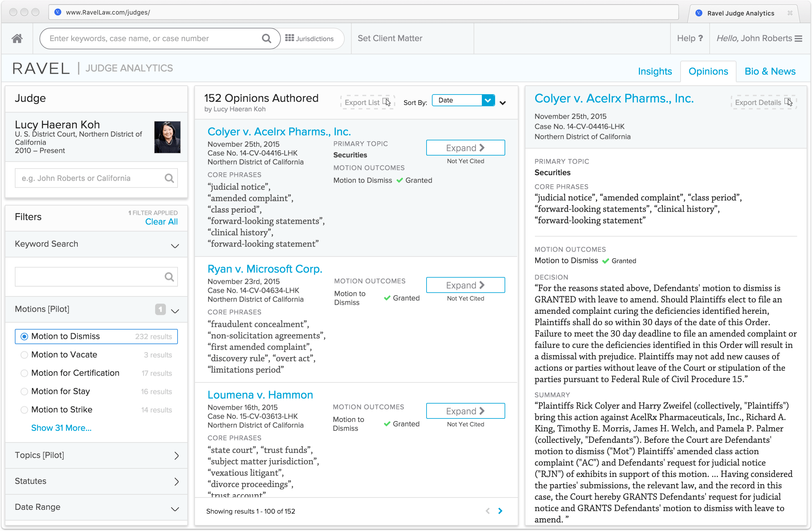The width and height of the screenshot is (812, 531).
Task: Collapse the Keyword Search filter section
Action: pyautogui.click(x=175, y=246)
